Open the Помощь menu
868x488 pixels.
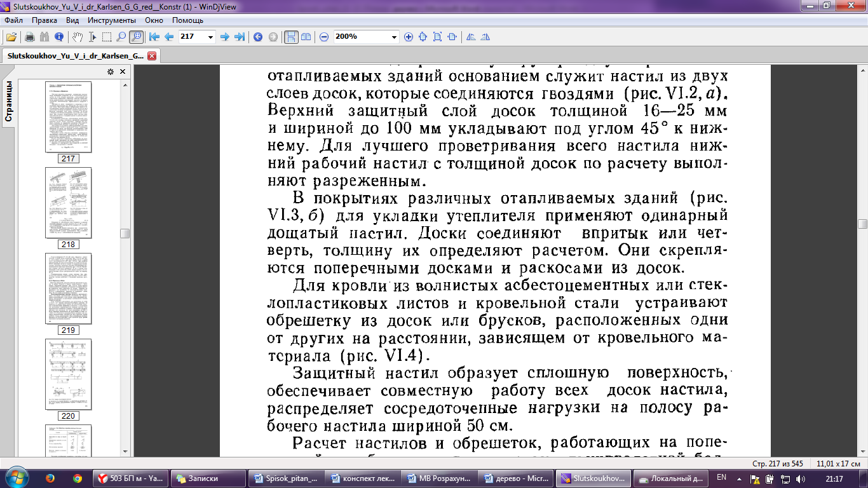pyautogui.click(x=187, y=20)
